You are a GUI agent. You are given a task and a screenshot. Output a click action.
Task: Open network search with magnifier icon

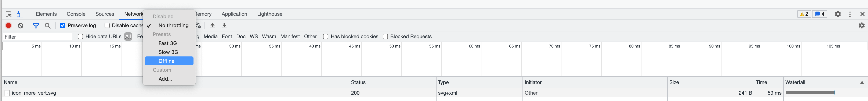coord(48,26)
